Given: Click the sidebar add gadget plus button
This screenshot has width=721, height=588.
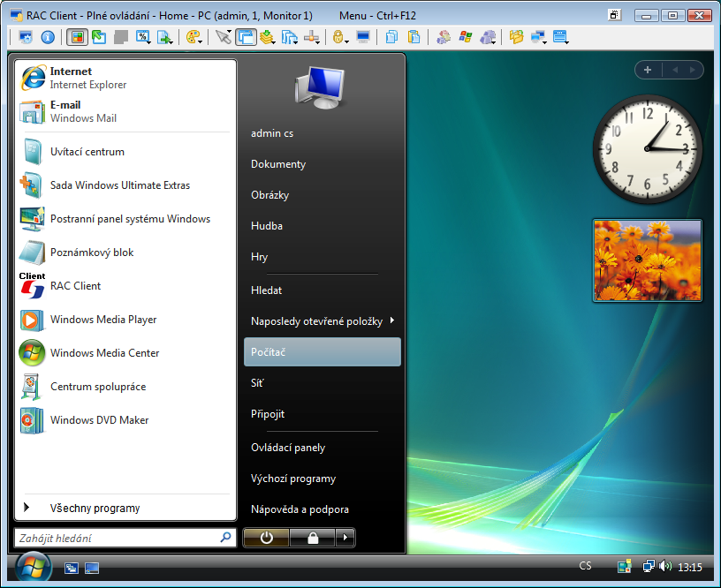Looking at the screenshot, I should click(x=648, y=70).
